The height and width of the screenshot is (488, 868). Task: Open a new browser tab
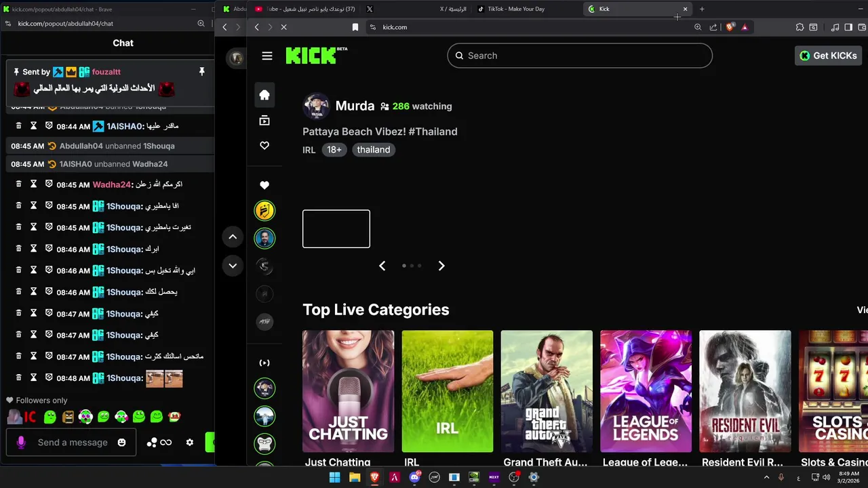(702, 9)
